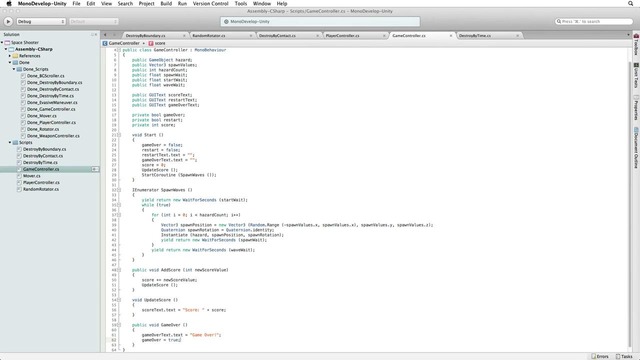
Task: Open the Version Control menu
Action: (211, 3)
